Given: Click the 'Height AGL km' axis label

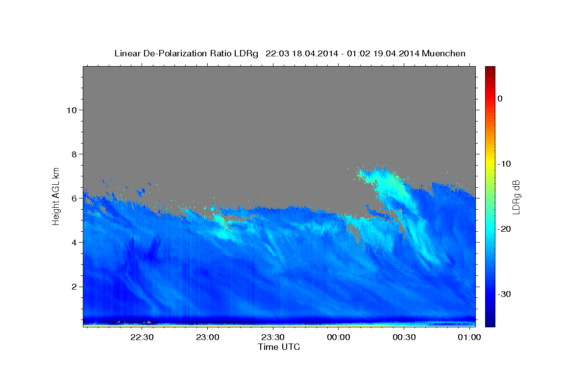Looking at the screenshot, I should pos(56,196).
